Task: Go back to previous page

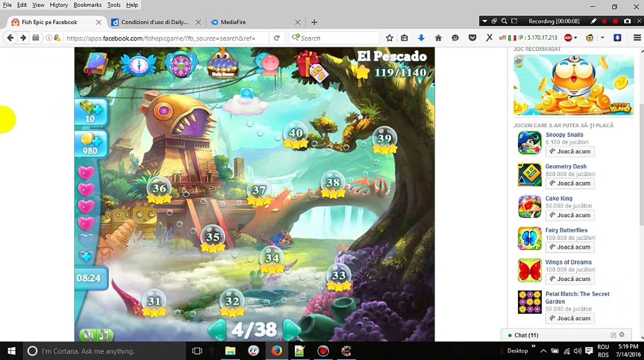Action: tap(10, 38)
